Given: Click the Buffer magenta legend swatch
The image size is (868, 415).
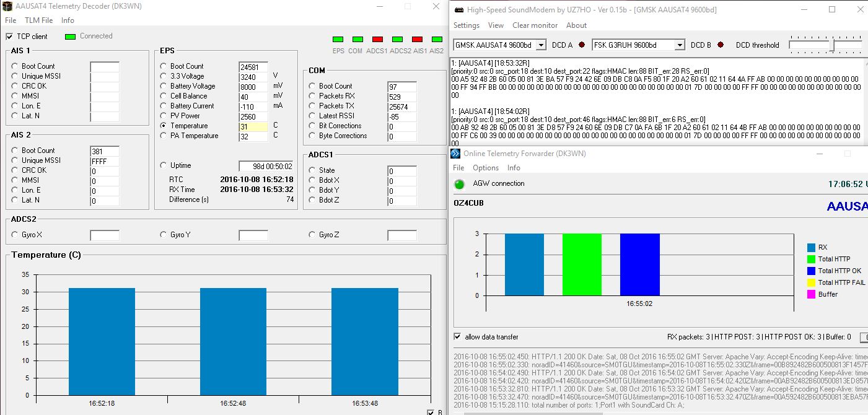Looking at the screenshot, I should tap(811, 294).
